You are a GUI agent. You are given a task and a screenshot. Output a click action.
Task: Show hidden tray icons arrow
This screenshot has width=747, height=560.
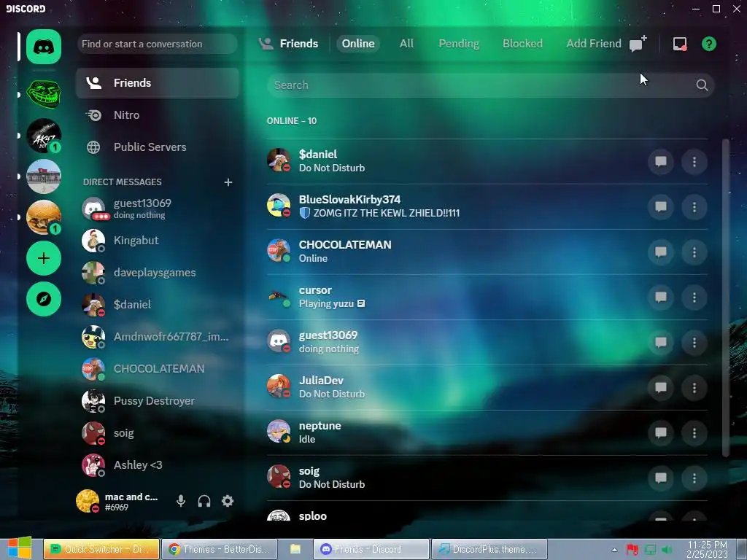[614, 550]
